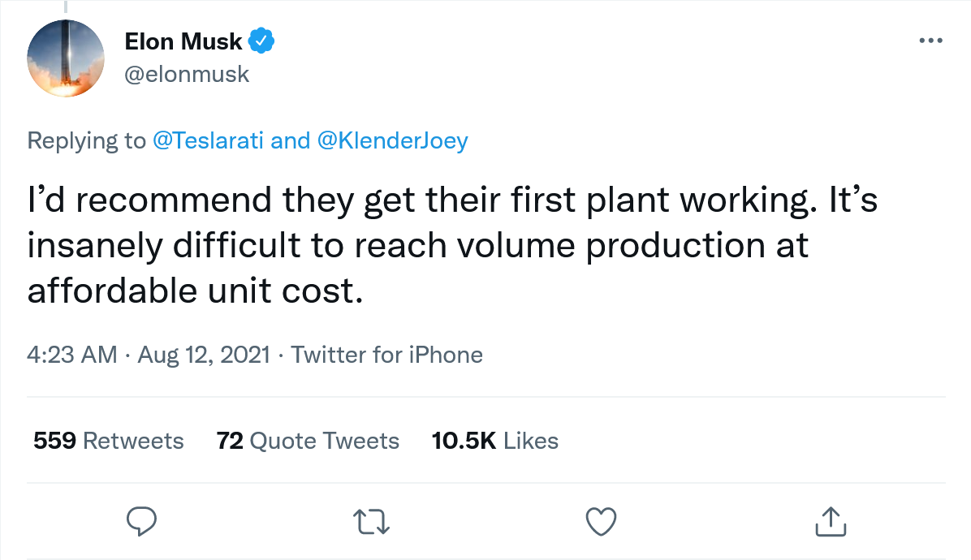Click the 4:23 AM timestamp
Viewport: 971px width, 560px height.
[71, 355]
